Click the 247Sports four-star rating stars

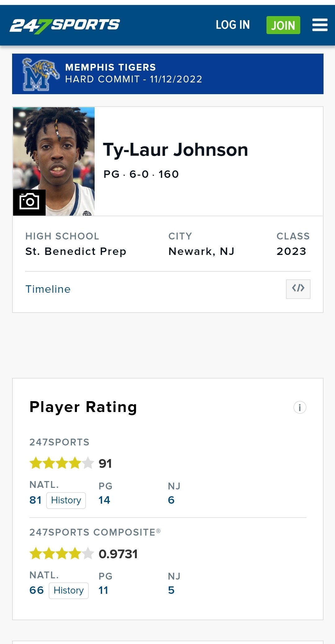point(61,463)
